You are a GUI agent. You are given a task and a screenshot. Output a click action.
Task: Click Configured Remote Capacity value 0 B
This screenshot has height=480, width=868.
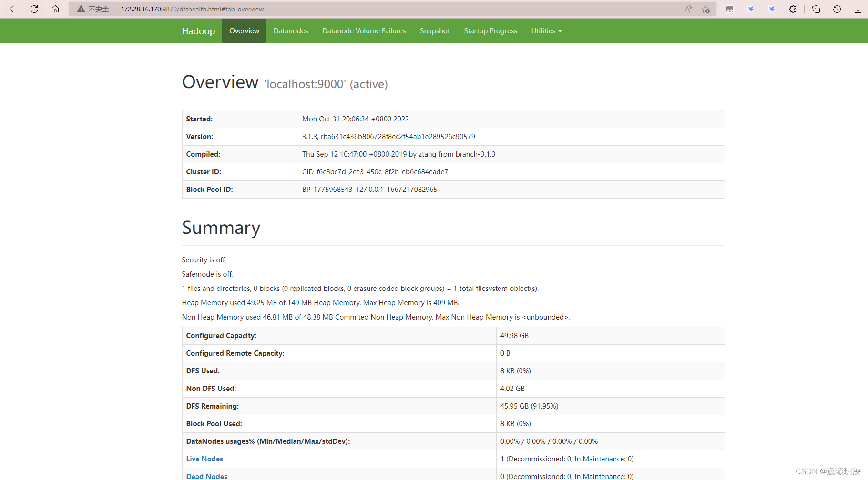(x=505, y=353)
